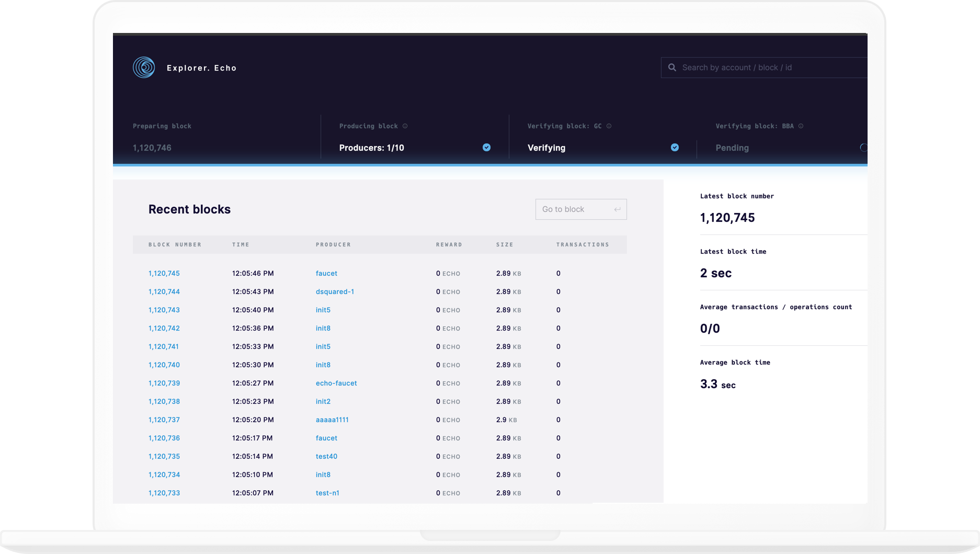The image size is (980, 554).
Task: Click the Transactions column header
Action: tap(583, 245)
